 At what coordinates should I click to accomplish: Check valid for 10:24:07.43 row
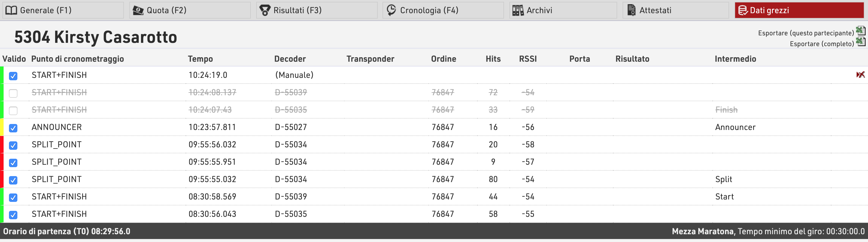pyautogui.click(x=13, y=111)
